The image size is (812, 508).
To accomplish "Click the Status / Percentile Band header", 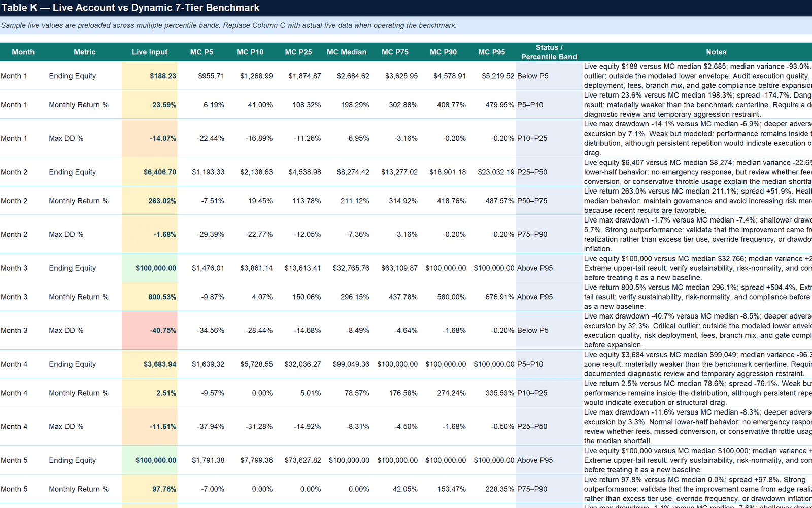I will click(x=549, y=52).
